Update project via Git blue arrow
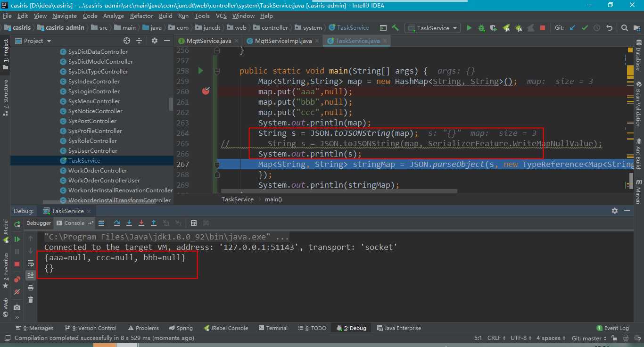Viewport: 644px width, 347px height. coord(572,28)
